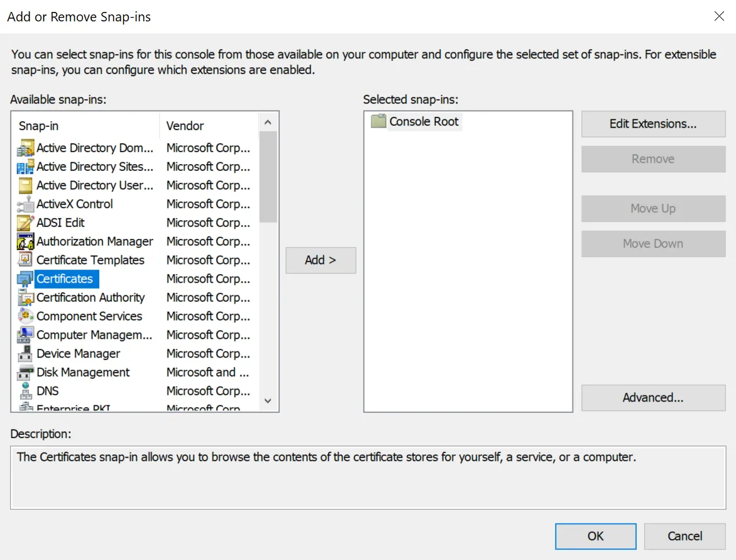Click the Active Directory Domains snap-in icon
736x560 pixels.
pos(25,148)
